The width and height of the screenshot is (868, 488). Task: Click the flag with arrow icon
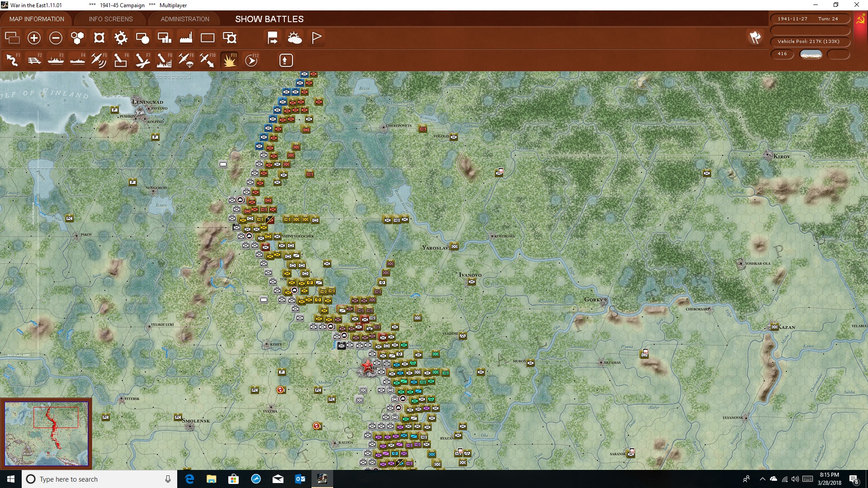point(273,38)
